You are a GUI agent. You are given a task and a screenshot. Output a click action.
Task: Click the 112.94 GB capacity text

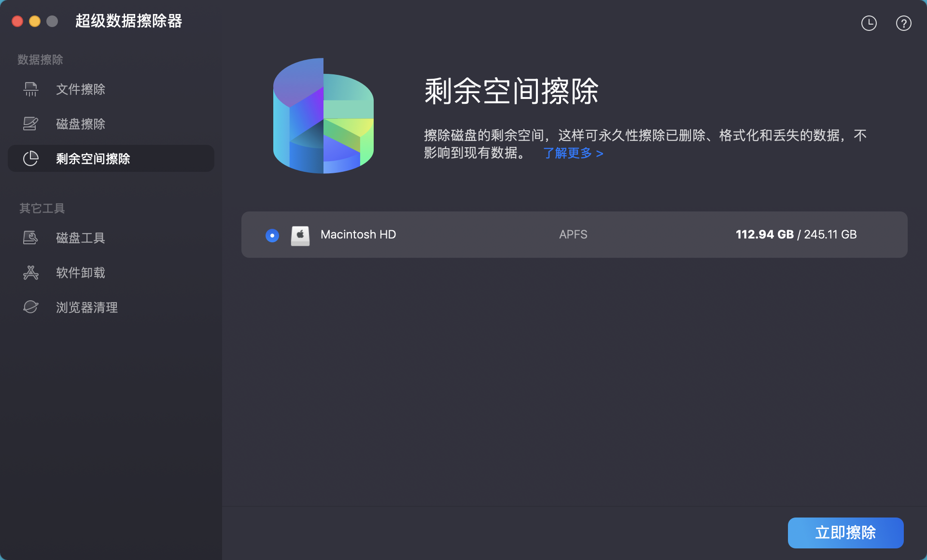[x=764, y=235]
